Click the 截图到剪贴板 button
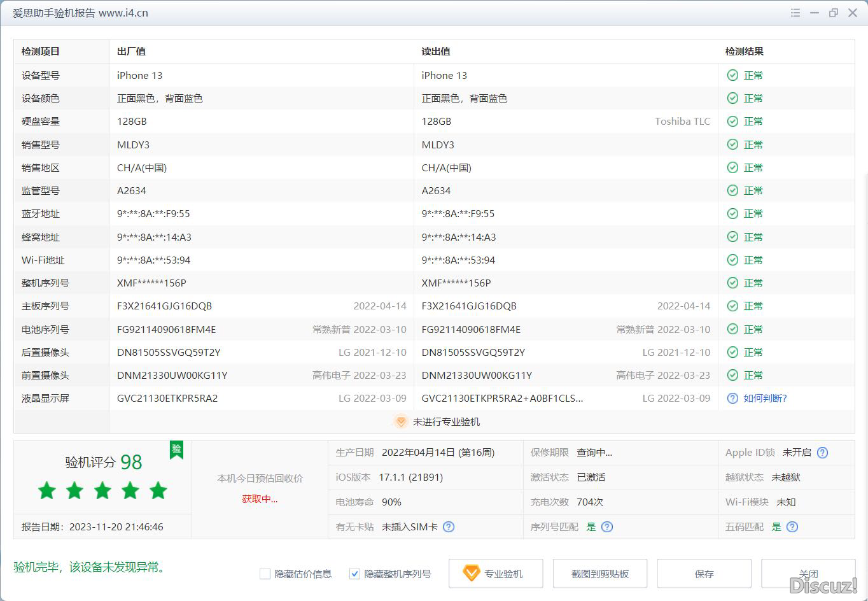 tap(600, 574)
